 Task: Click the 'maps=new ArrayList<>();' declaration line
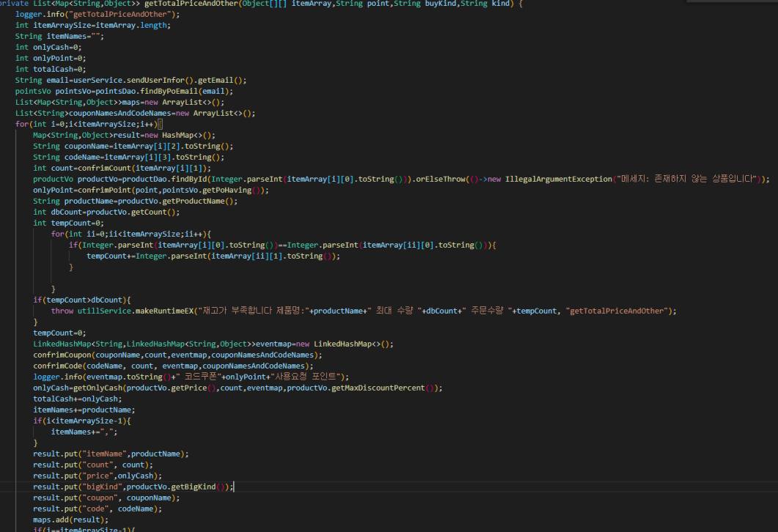click(x=120, y=102)
